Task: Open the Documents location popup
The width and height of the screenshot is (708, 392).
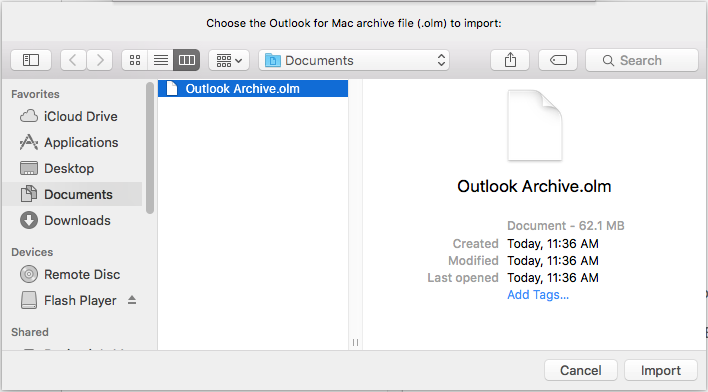Action: coord(354,60)
